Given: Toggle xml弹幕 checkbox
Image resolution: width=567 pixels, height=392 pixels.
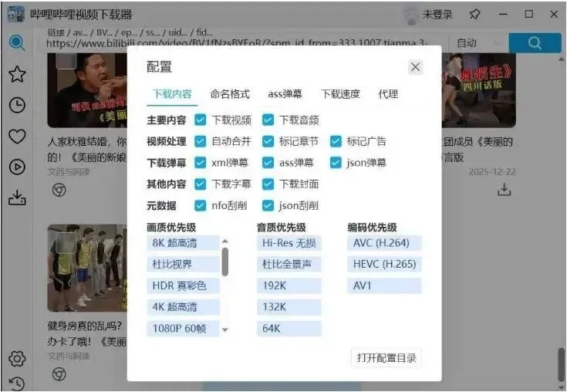Looking at the screenshot, I should click(x=200, y=162).
